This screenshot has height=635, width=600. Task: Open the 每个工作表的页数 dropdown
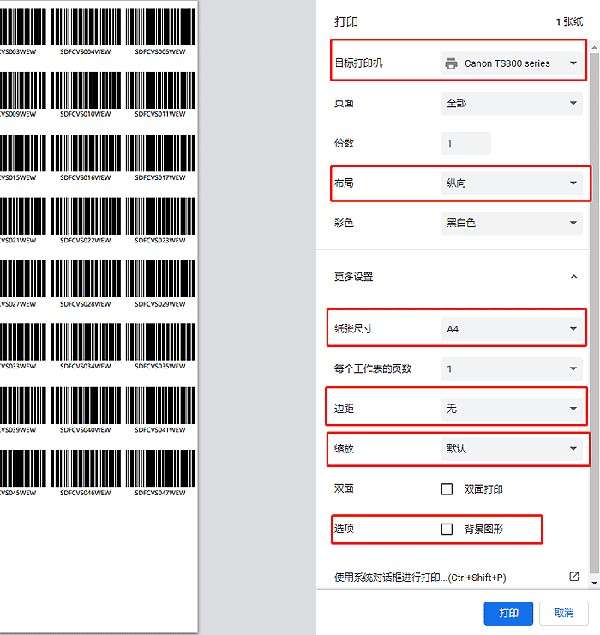(512, 369)
